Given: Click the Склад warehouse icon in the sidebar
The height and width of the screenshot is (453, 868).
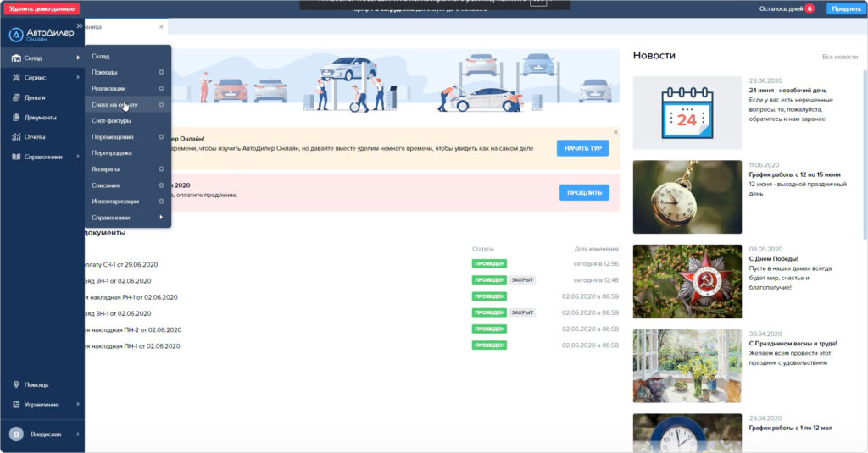Looking at the screenshot, I should tap(16, 58).
